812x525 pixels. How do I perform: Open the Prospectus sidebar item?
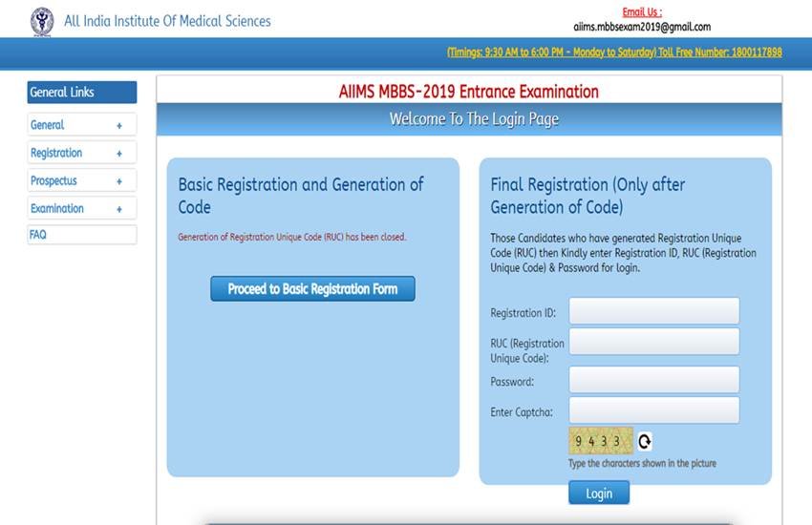pyautogui.click(x=54, y=181)
